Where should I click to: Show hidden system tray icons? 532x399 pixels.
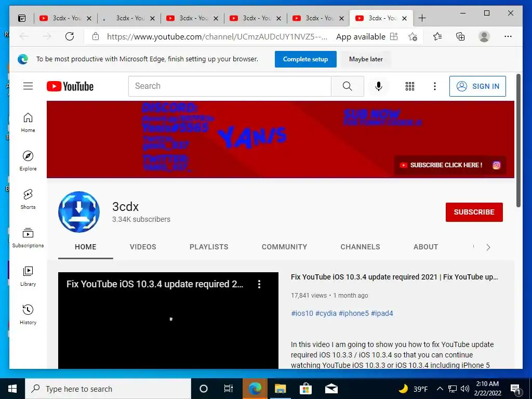click(x=440, y=389)
